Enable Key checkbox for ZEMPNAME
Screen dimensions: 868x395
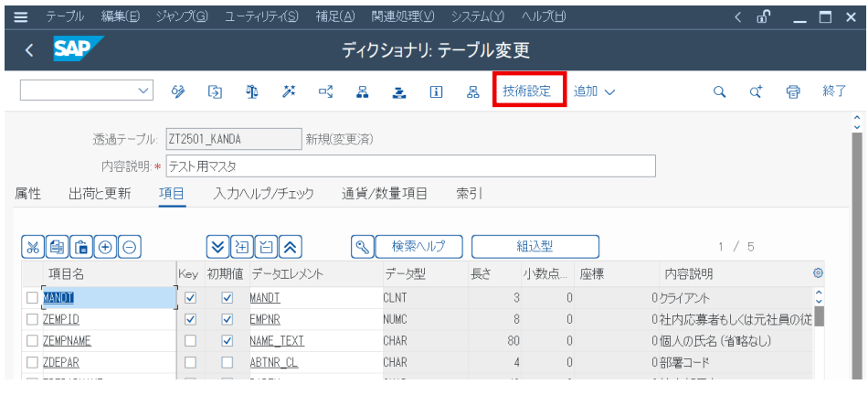(x=190, y=341)
